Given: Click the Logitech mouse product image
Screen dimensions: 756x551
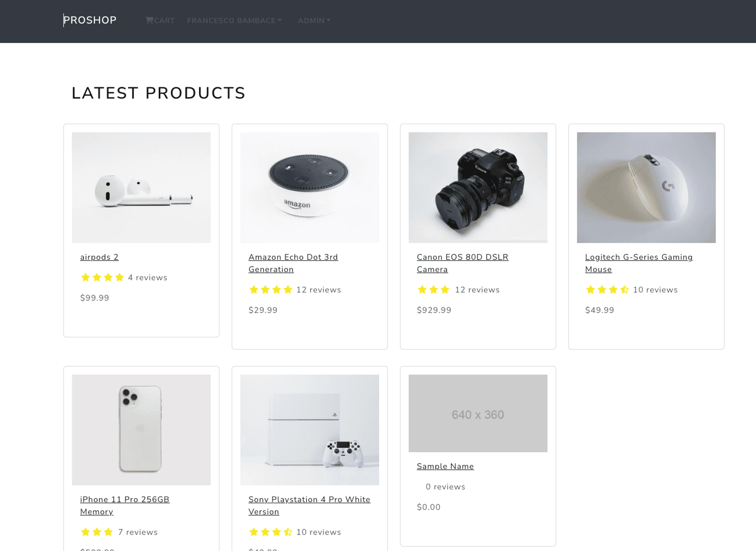Looking at the screenshot, I should 646,187.
